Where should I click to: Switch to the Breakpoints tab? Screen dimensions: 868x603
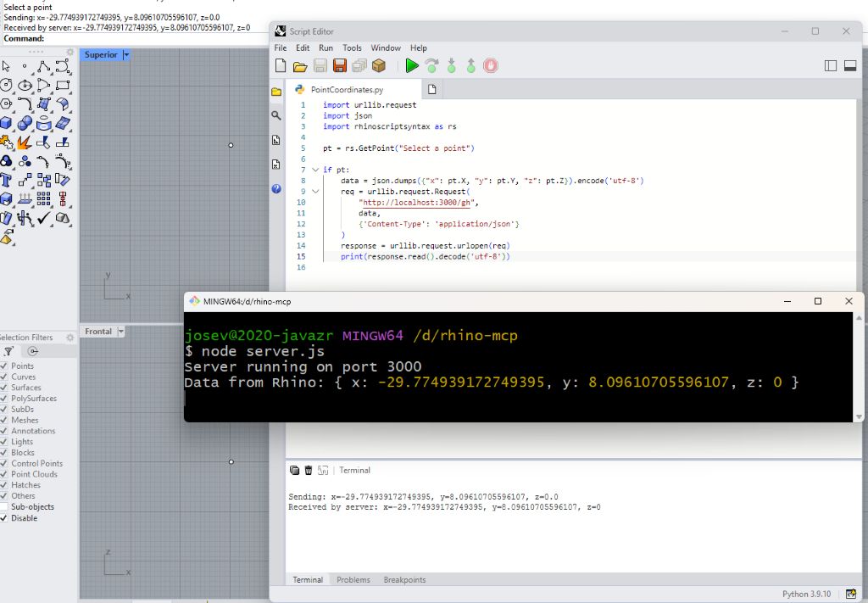coord(404,580)
